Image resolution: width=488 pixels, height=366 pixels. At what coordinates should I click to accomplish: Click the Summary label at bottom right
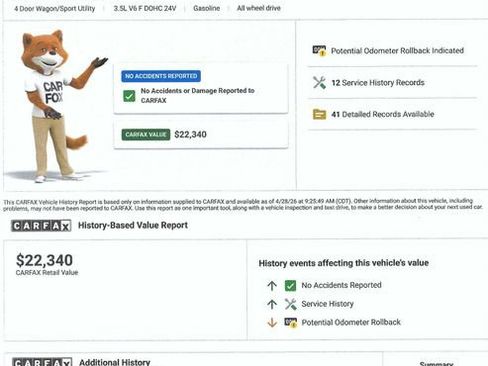pyautogui.click(x=436, y=363)
